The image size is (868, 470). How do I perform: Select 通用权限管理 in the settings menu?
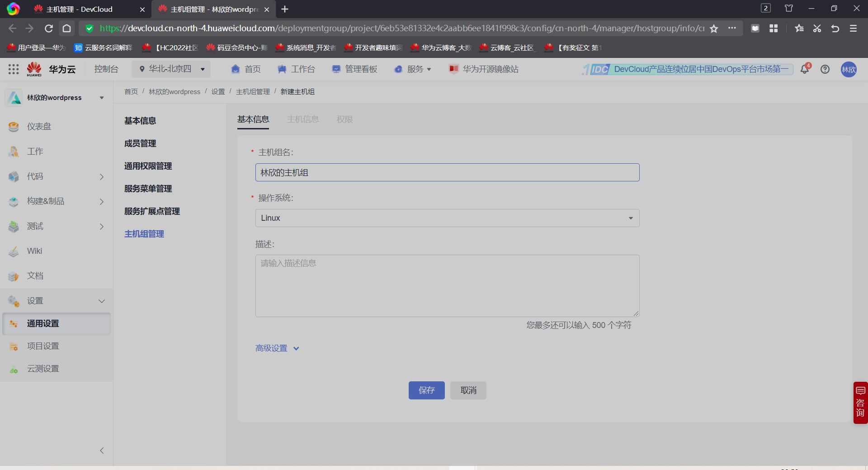(148, 166)
